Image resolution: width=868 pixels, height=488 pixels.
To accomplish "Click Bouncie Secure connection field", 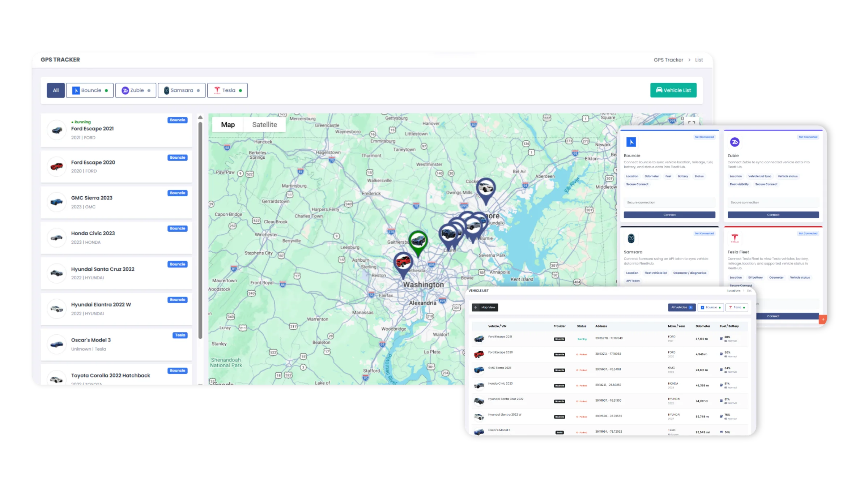I will tap(669, 202).
